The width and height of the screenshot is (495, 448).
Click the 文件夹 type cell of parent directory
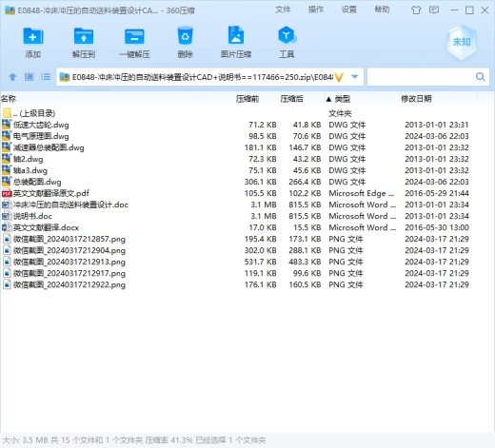(340, 113)
